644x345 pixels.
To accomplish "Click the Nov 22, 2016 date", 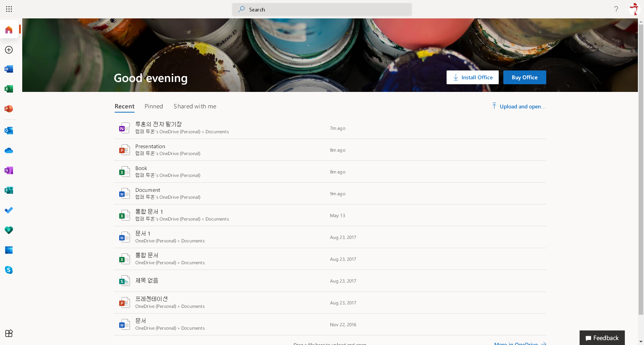I will [x=343, y=325].
